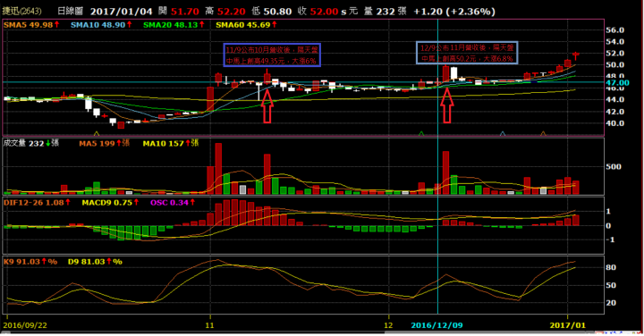Select the MACD9 0.75 indicator label
Viewport: 644px width, 336px height.
[x=110, y=203]
